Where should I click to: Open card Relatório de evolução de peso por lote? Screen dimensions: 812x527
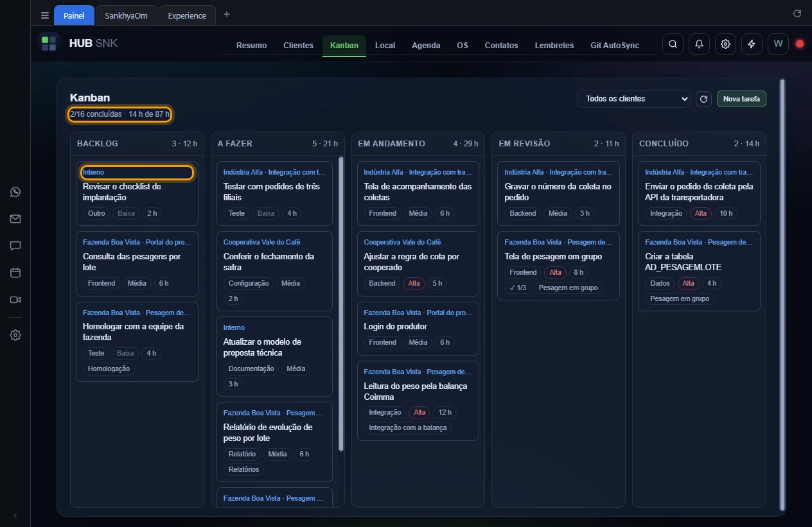click(x=274, y=442)
